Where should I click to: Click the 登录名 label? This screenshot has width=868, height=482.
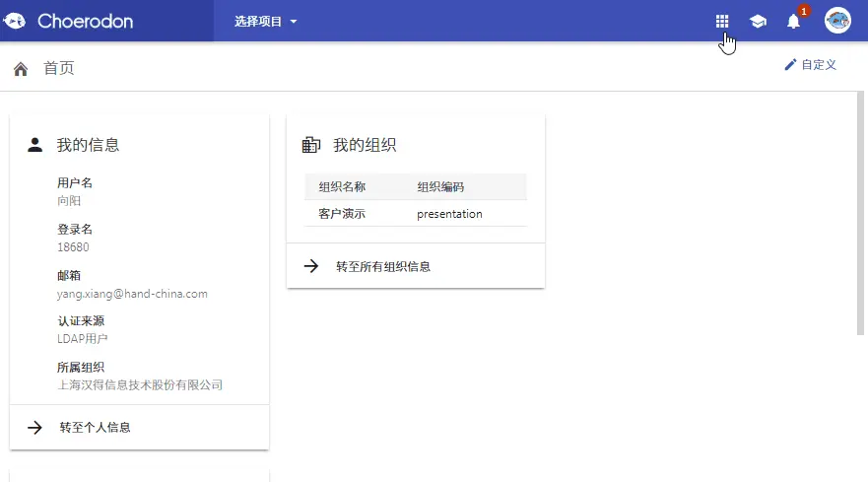click(x=75, y=230)
